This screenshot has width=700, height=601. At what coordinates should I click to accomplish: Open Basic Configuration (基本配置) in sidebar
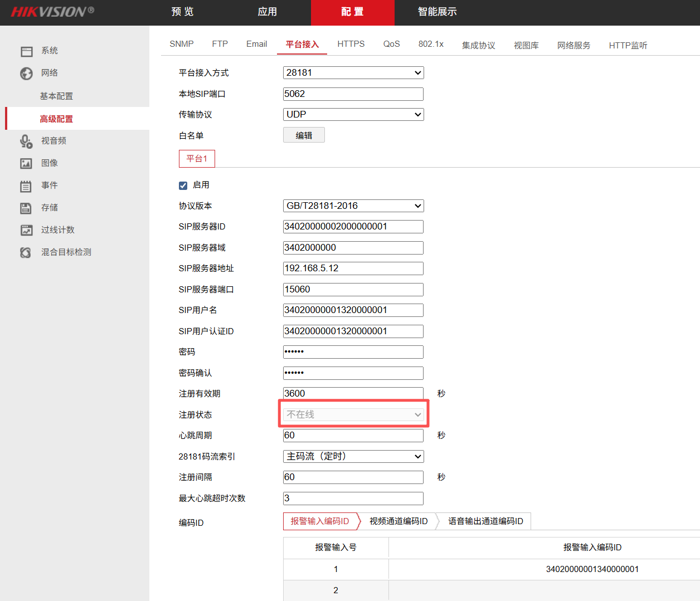click(56, 96)
